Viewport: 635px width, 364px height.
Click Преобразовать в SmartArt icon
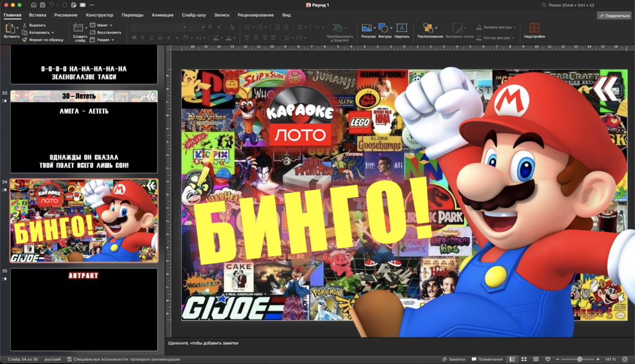[x=337, y=28]
